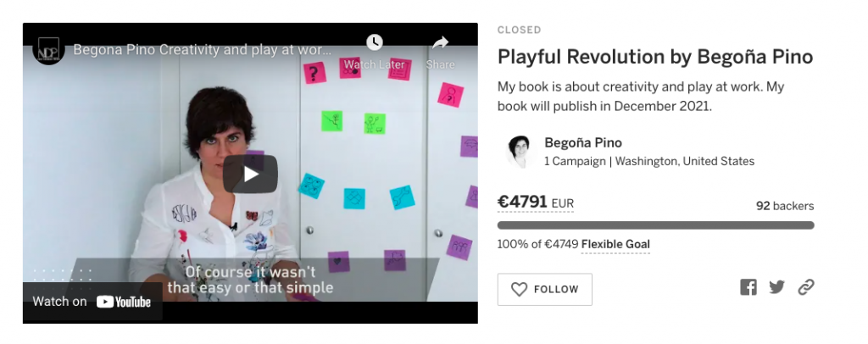Viewport: 868px width, 344px height.
Task: Click the Flexible Goal info text
Action: [x=615, y=245]
